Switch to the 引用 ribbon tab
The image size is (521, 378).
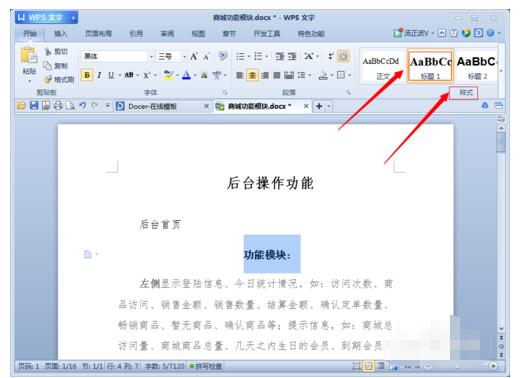pyautogui.click(x=136, y=33)
